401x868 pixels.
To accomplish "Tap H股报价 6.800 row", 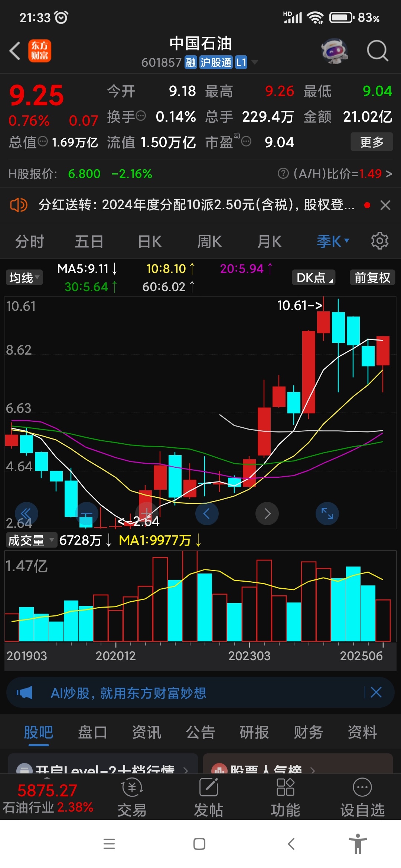I will [80, 174].
